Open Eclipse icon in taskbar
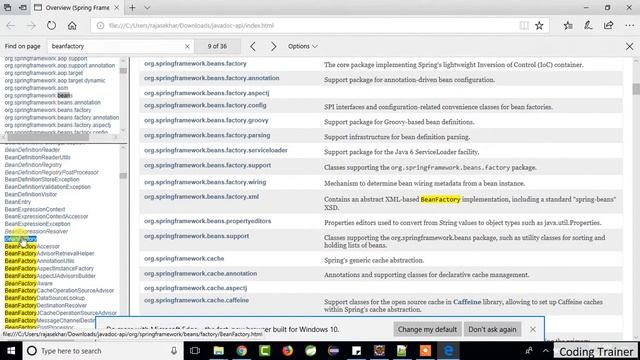This screenshot has height=360, width=640. point(333,351)
